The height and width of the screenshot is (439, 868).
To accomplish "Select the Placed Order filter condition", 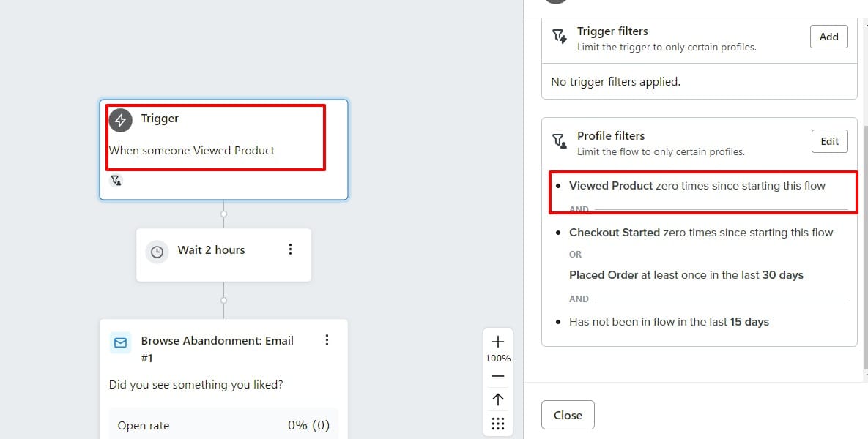I will tap(686, 275).
